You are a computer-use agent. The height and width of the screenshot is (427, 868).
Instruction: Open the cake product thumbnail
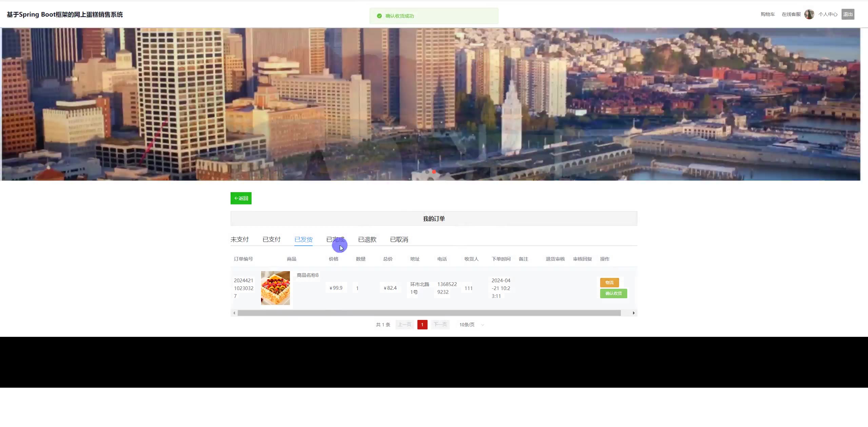(x=275, y=288)
